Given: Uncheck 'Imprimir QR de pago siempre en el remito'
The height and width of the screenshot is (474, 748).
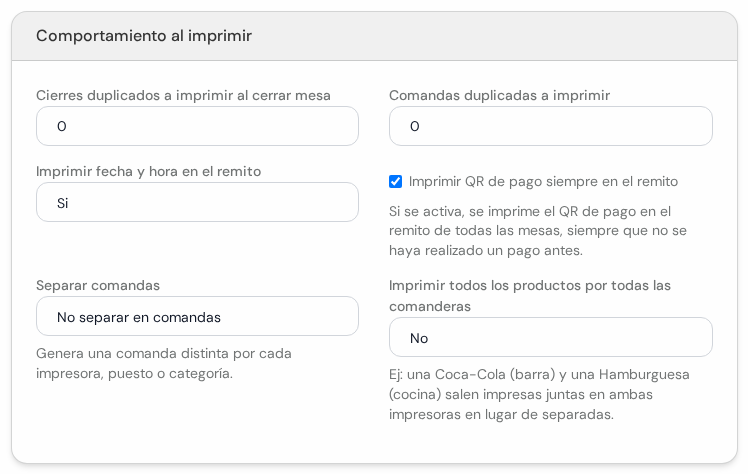Looking at the screenshot, I should pyautogui.click(x=395, y=182).
